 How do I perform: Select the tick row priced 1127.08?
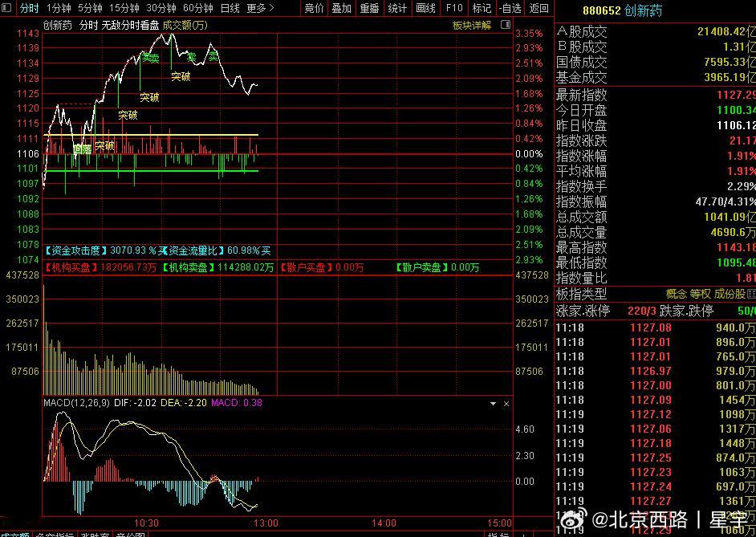coord(656,327)
